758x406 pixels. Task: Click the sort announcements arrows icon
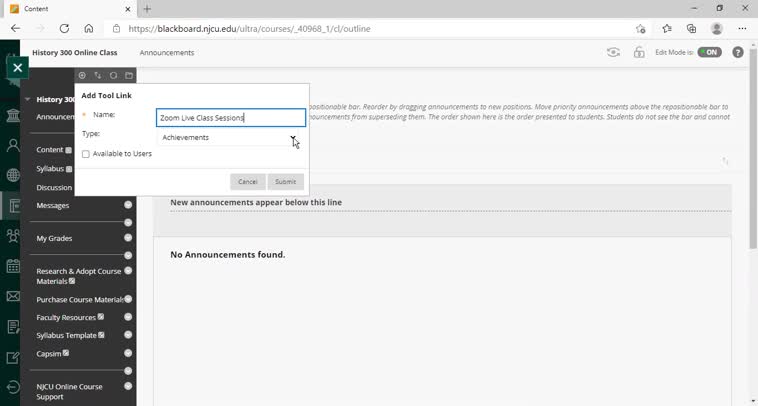[x=725, y=161]
